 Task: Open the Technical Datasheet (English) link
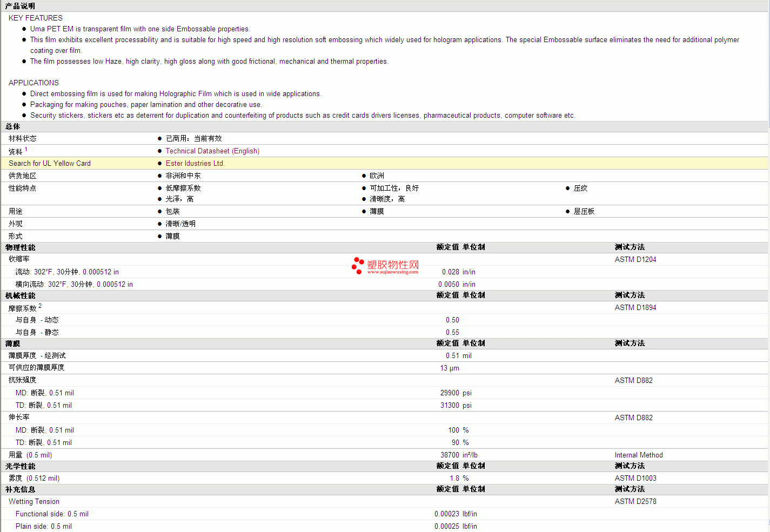pos(212,151)
